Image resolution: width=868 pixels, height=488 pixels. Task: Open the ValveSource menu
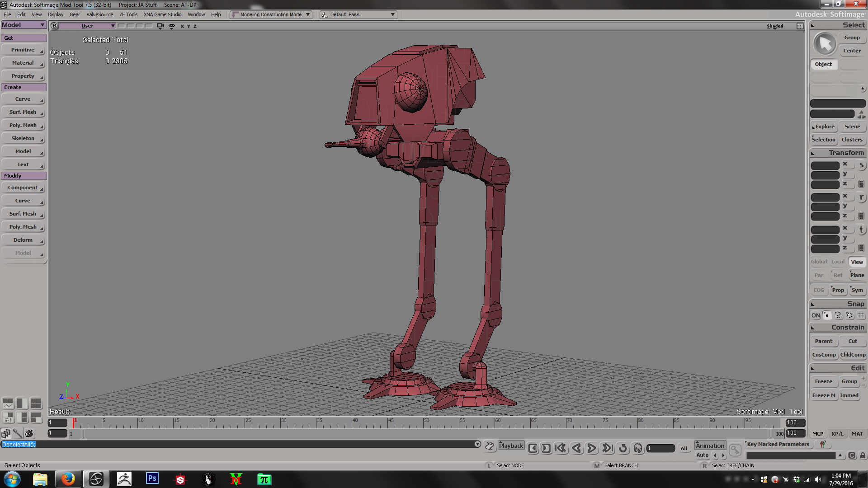click(x=99, y=14)
